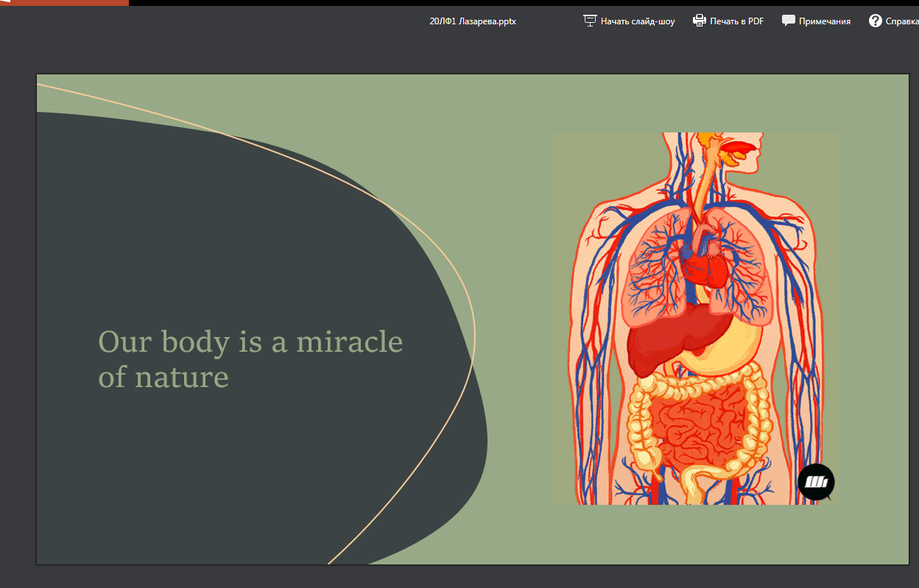
Task: Click the green slide background above the image
Action: (x=663, y=103)
